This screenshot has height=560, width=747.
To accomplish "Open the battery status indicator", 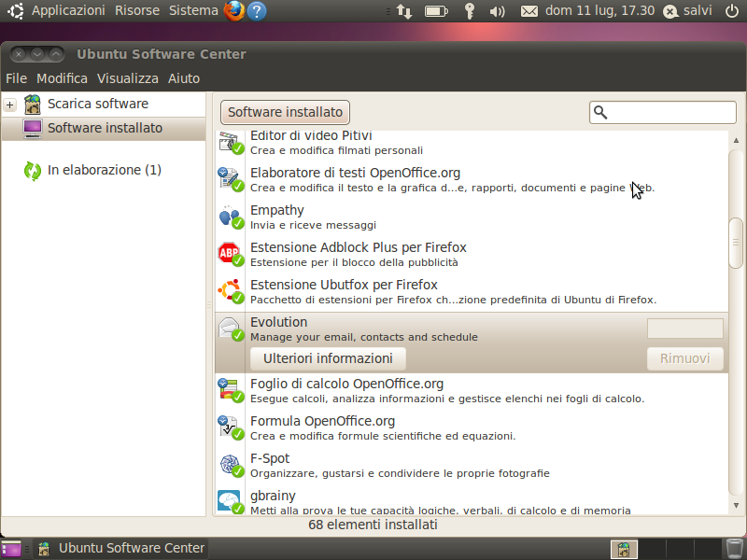I will click(x=436, y=11).
